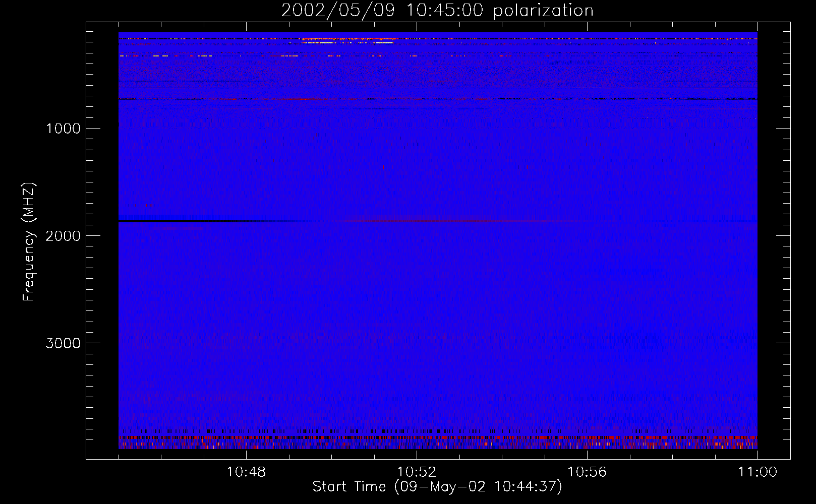Select the "Frequency (MHZ)" axis label

click(x=29, y=242)
